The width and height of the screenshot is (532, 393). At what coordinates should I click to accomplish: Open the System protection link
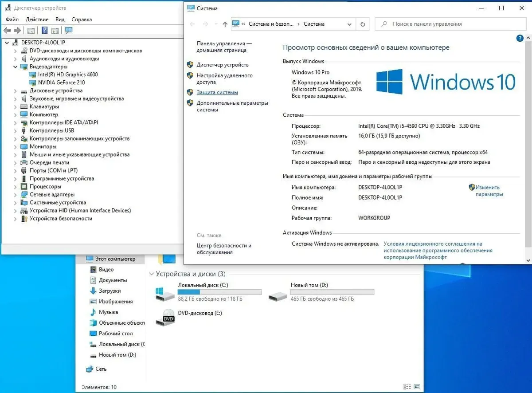(217, 92)
